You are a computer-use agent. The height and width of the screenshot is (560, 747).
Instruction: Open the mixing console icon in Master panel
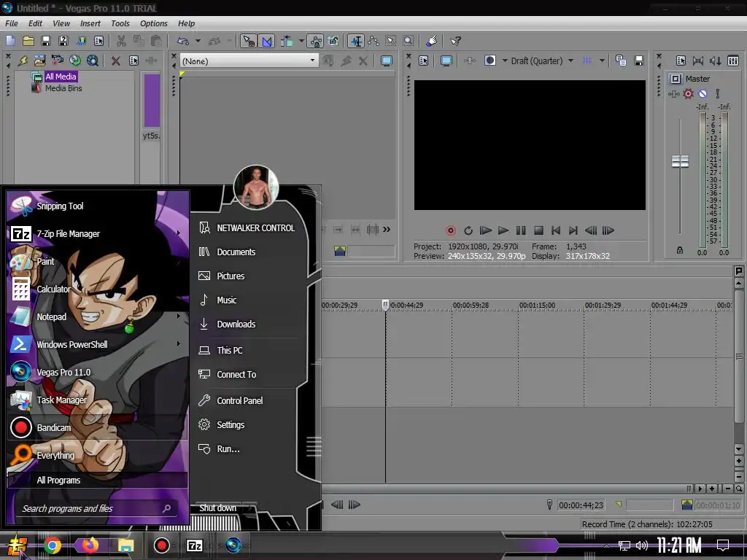(733, 61)
